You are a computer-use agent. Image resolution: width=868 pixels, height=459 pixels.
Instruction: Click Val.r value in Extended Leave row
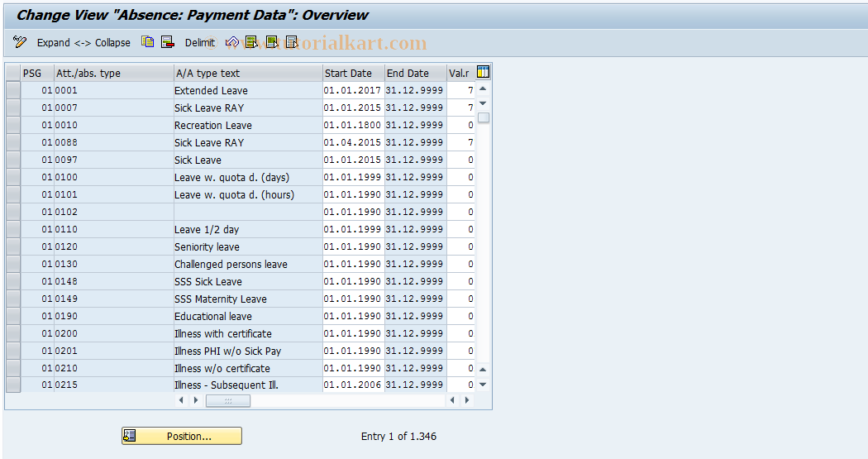pyautogui.click(x=460, y=90)
